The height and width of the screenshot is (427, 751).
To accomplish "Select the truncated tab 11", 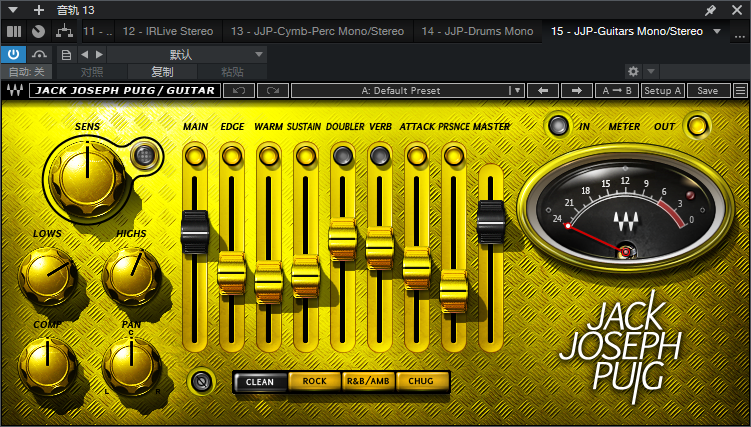I will coord(98,32).
